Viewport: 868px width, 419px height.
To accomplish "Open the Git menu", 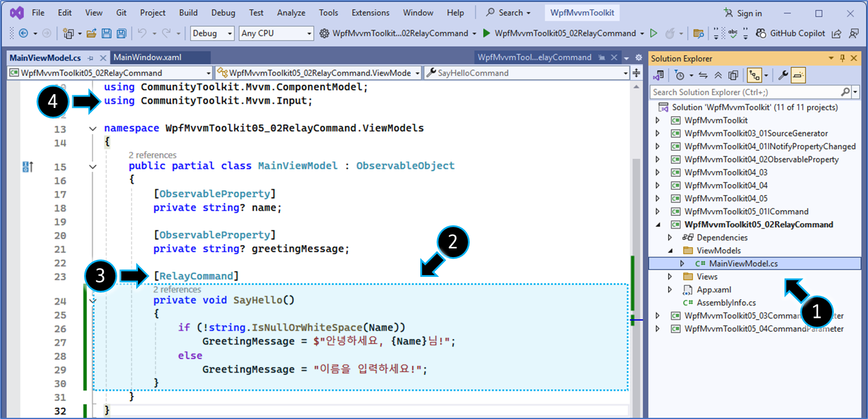I will pos(121,13).
